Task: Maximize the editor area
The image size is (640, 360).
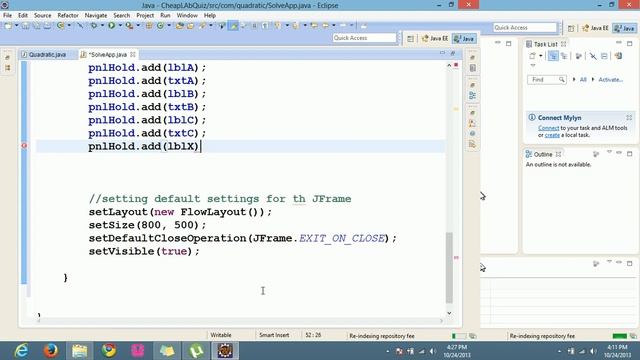Action: pyautogui.click(x=453, y=53)
